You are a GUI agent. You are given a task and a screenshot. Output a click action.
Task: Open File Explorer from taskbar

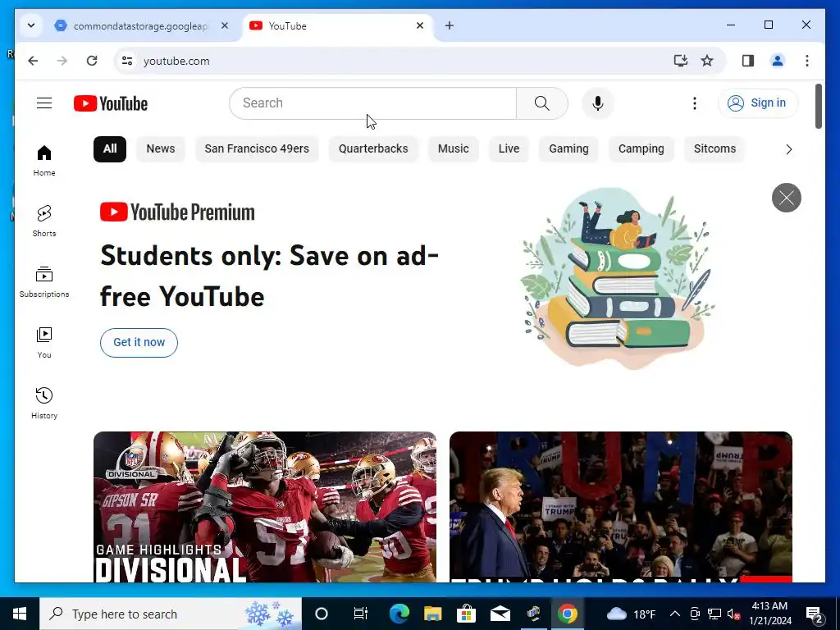coord(432,614)
